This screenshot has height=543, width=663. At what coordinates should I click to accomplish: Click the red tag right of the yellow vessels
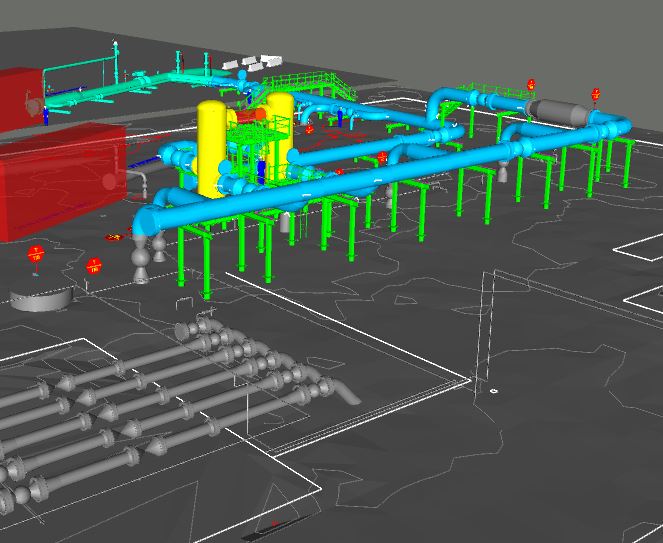(x=310, y=129)
